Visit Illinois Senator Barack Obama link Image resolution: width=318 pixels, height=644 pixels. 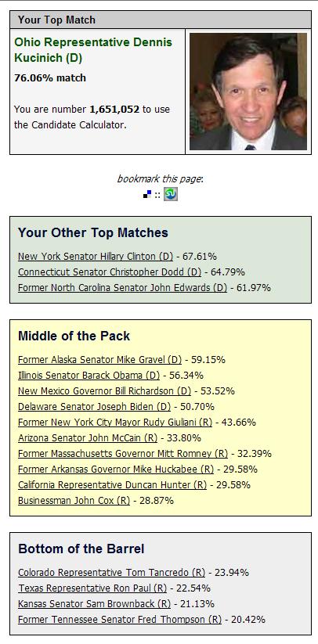click(x=89, y=376)
